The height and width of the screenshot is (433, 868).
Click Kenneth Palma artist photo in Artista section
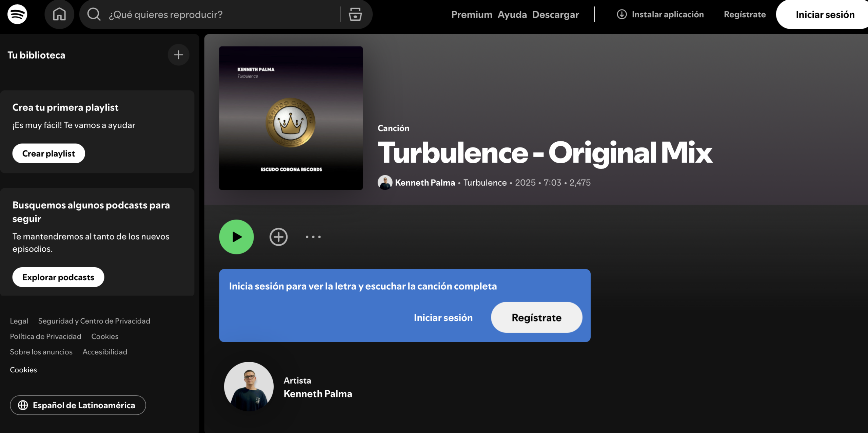pyautogui.click(x=249, y=387)
